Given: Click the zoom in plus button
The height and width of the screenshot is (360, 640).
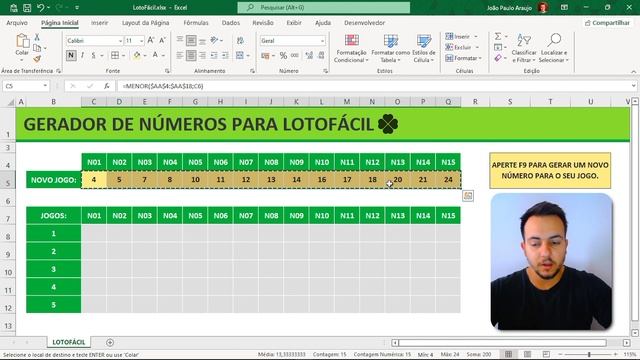Looking at the screenshot, I should pos(616,354).
